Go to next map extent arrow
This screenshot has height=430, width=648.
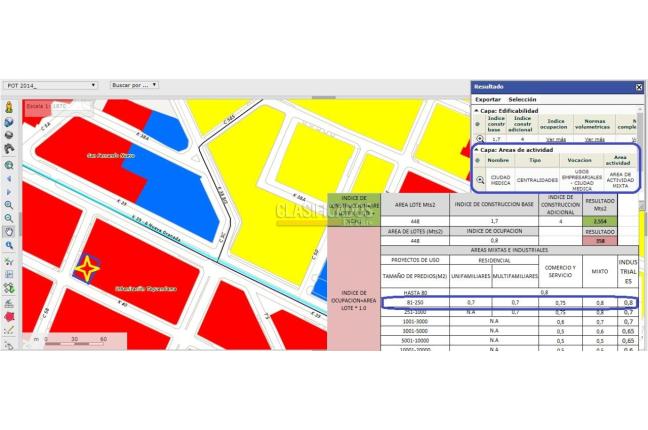9,192
